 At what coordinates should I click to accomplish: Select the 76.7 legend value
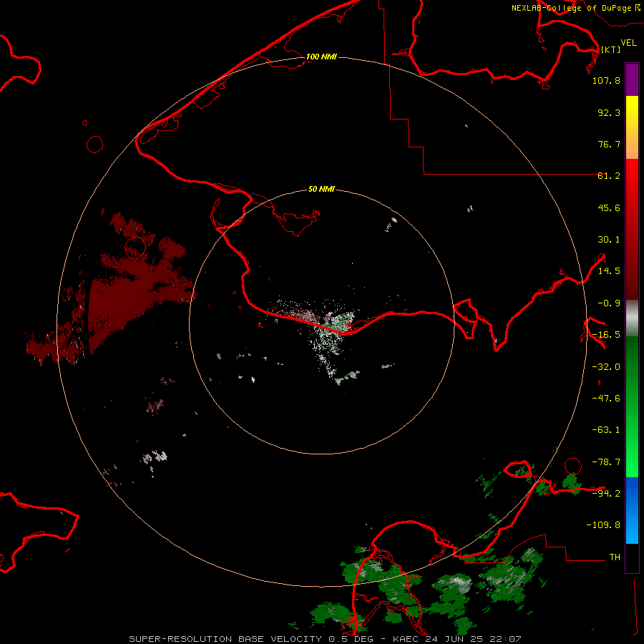click(x=609, y=144)
